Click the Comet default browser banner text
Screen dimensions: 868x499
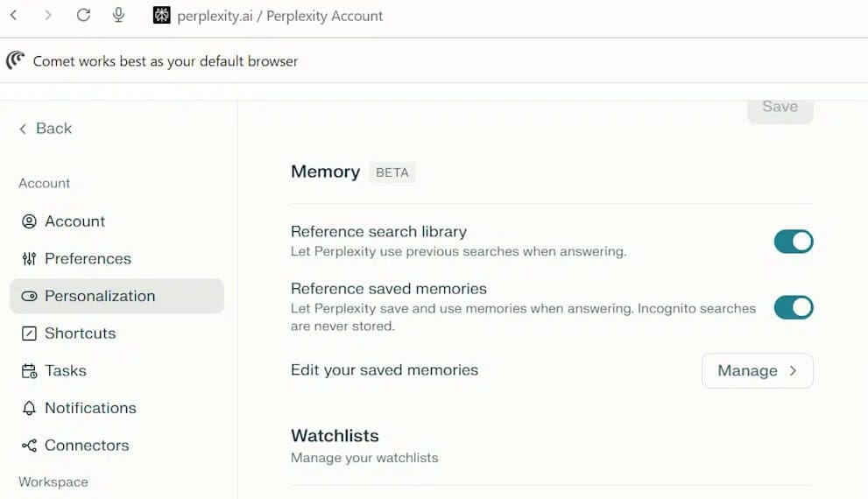[x=166, y=61]
